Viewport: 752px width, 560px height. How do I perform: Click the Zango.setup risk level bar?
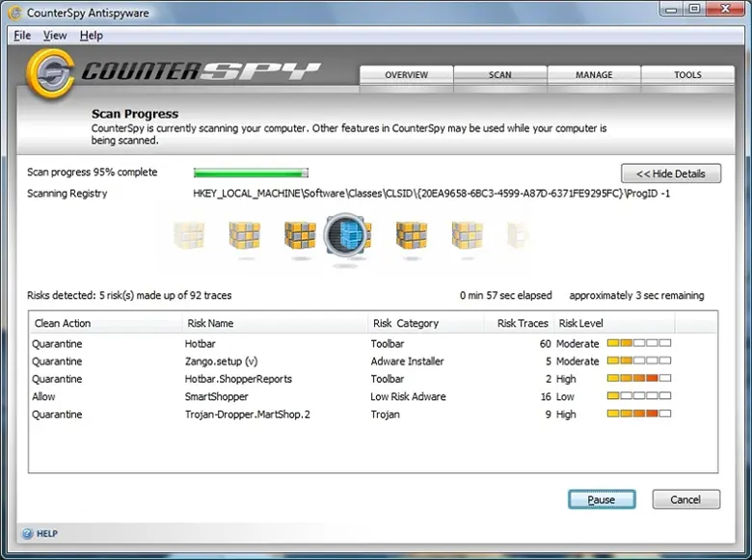click(x=639, y=360)
